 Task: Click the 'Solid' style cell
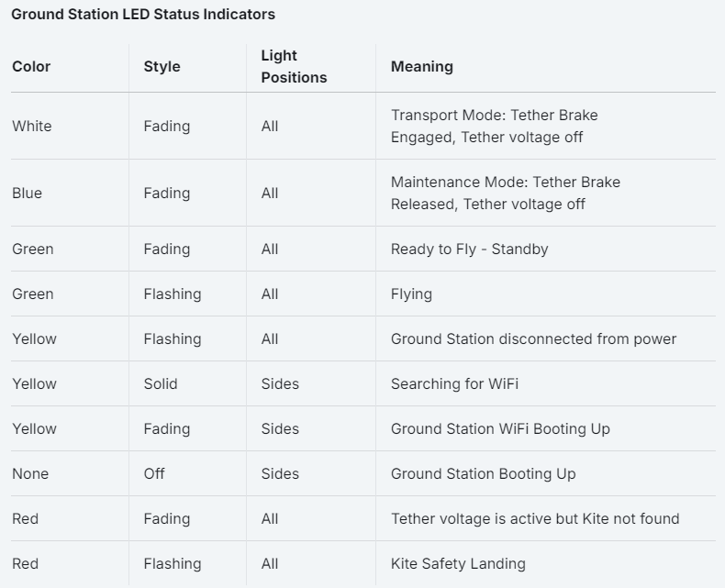pos(161,383)
